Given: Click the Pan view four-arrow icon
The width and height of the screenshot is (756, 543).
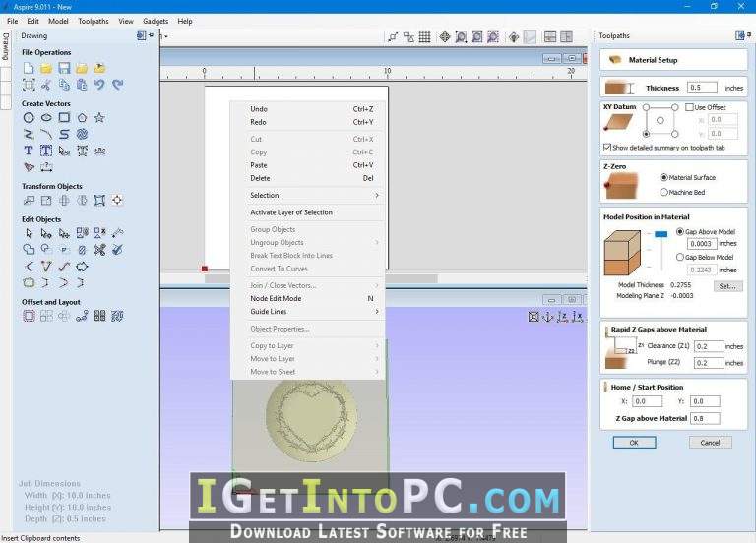Looking at the screenshot, I should (445, 37).
